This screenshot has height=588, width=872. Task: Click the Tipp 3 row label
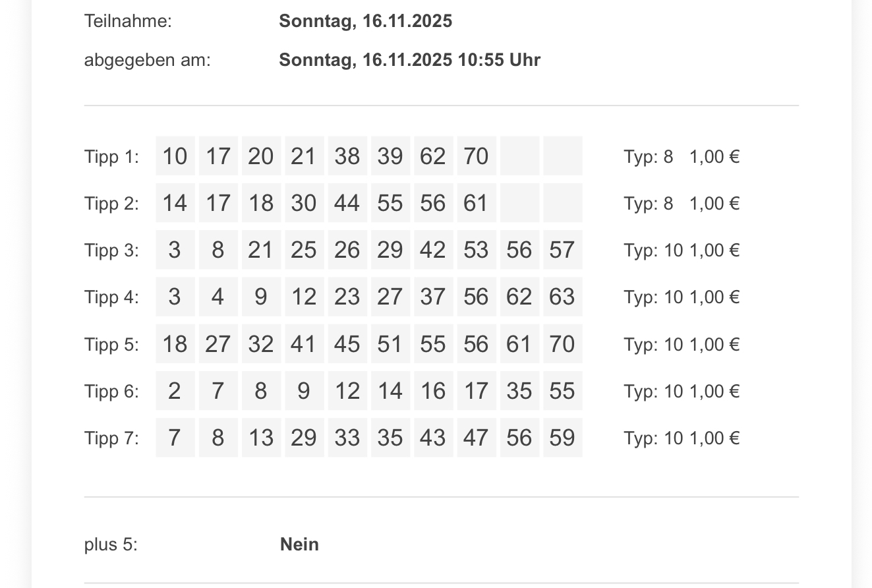[x=111, y=250]
